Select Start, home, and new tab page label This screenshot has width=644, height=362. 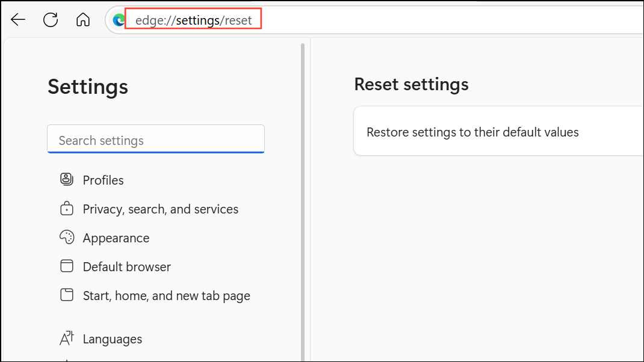pos(166,296)
